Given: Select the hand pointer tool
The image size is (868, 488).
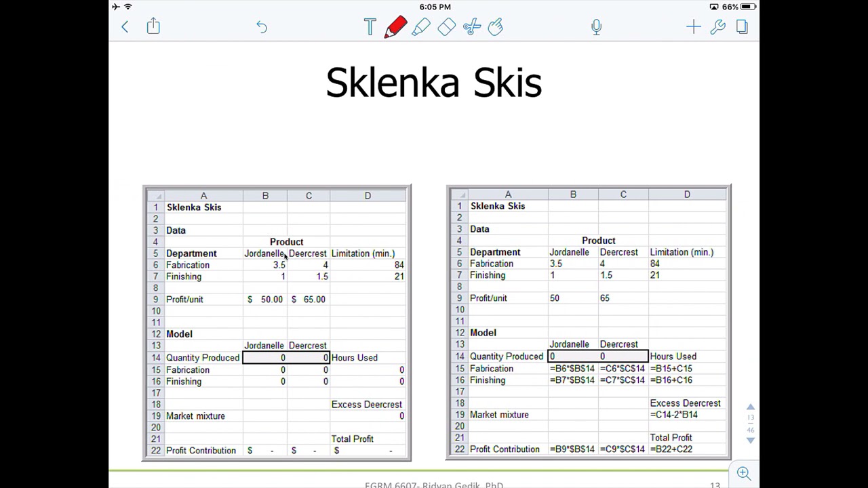Looking at the screenshot, I should pyautogui.click(x=496, y=27).
